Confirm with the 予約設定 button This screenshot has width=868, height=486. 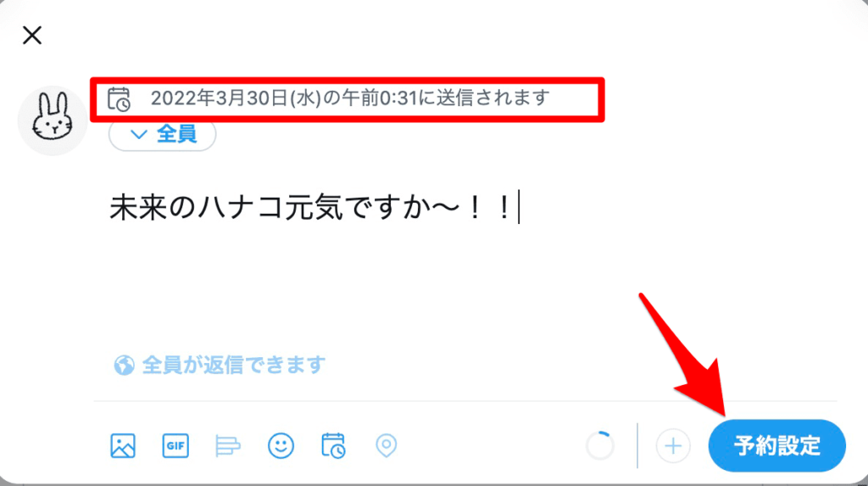[777, 445]
